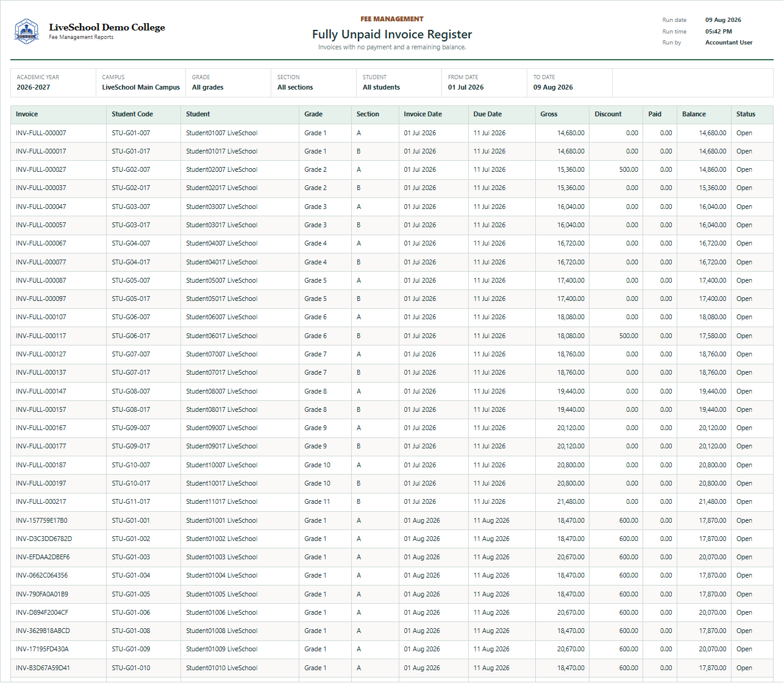The width and height of the screenshot is (784, 683).
Task: Click the 17,580.00 balance on INV-FULL-000117
Action: pyautogui.click(x=713, y=336)
